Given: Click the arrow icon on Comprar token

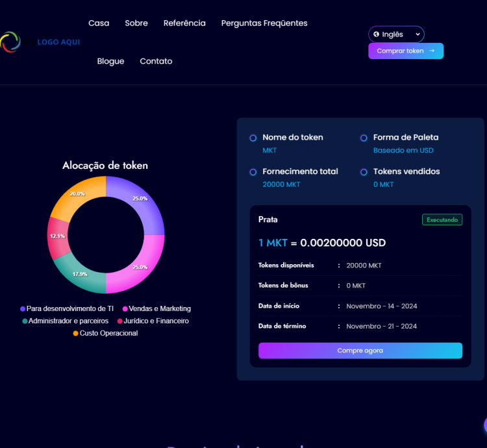Looking at the screenshot, I should 432,51.
